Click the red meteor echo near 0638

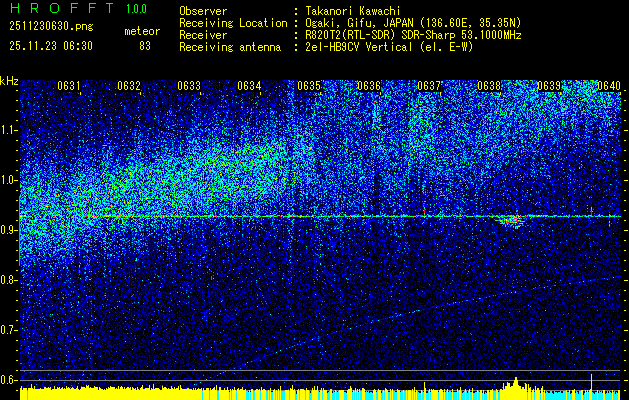click(x=513, y=220)
